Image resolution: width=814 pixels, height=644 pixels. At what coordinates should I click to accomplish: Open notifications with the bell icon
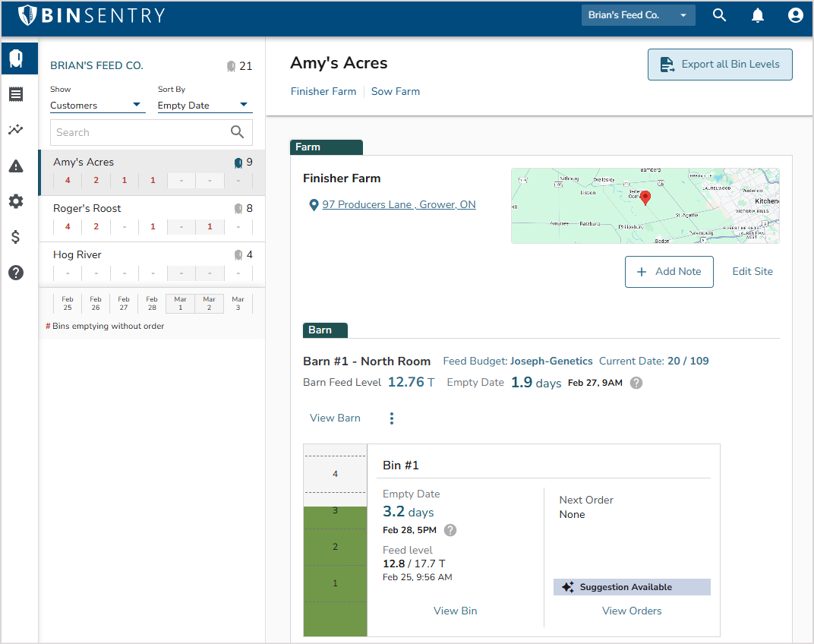pyautogui.click(x=757, y=14)
